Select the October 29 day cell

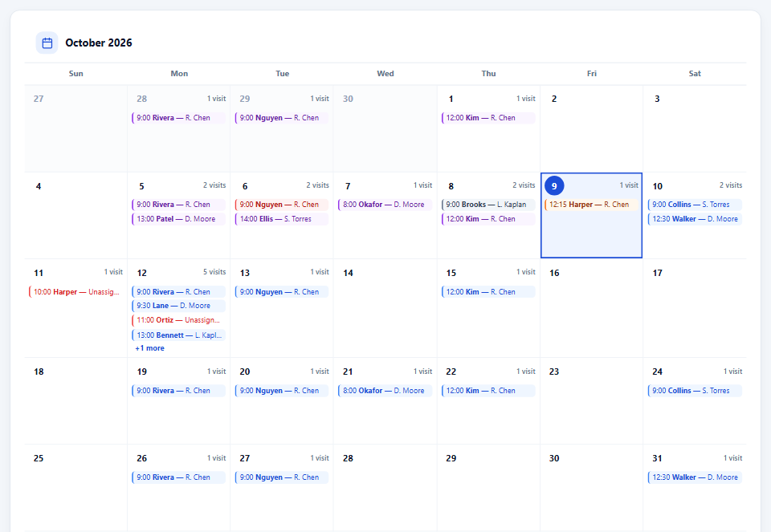click(488, 488)
